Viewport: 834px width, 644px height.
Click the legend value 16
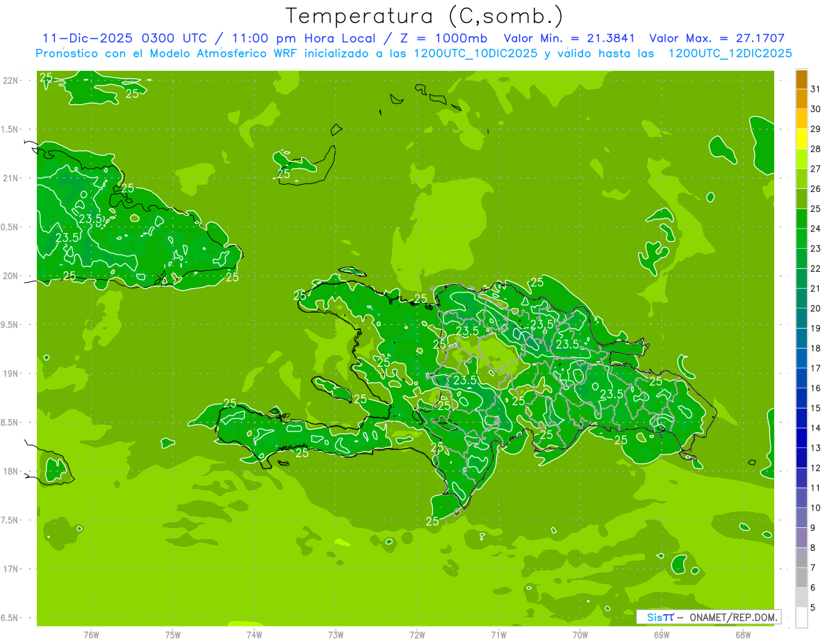tap(816, 388)
